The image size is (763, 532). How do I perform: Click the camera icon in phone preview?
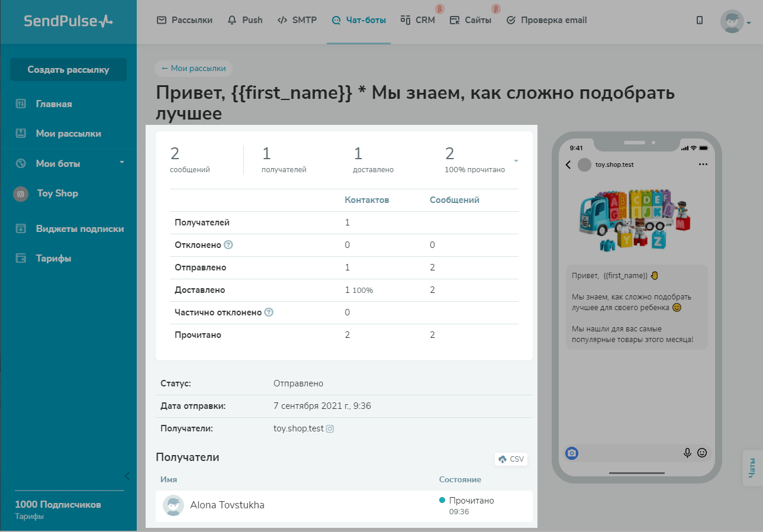pyautogui.click(x=572, y=453)
